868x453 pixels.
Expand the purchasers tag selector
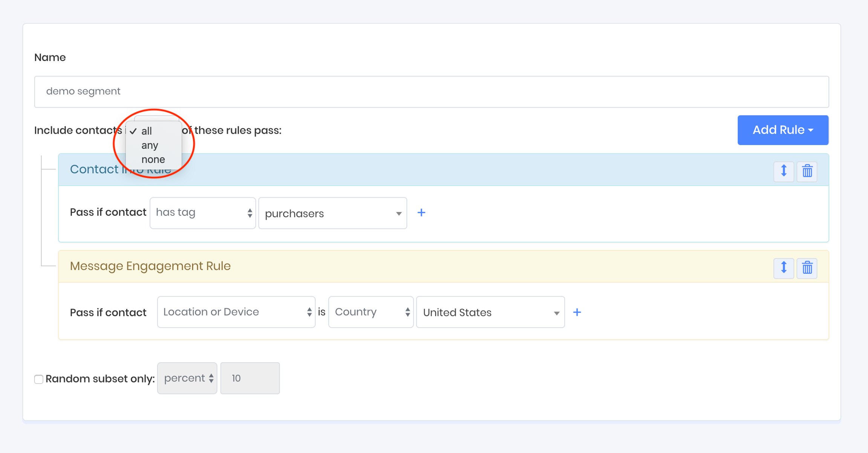(332, 213)
